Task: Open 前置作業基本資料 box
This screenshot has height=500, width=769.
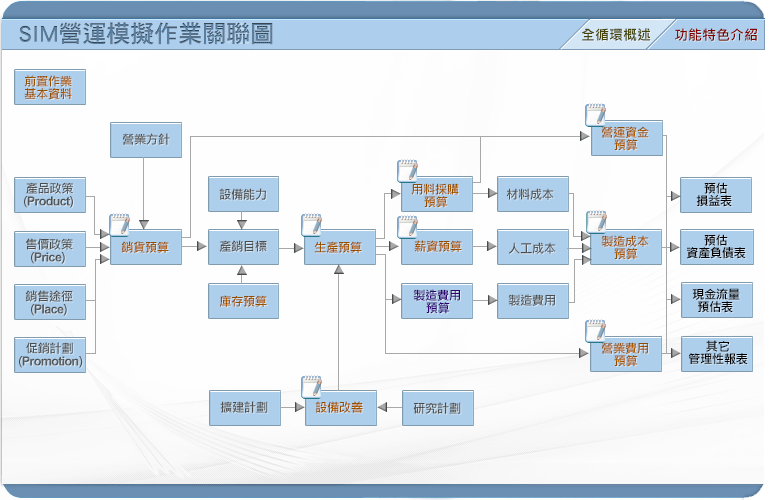Action: coord(50,87)
